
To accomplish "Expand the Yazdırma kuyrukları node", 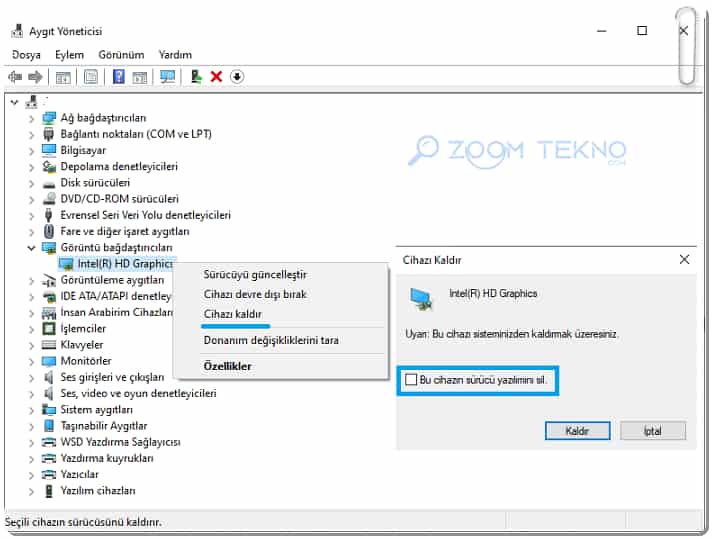I will (31, 459).
